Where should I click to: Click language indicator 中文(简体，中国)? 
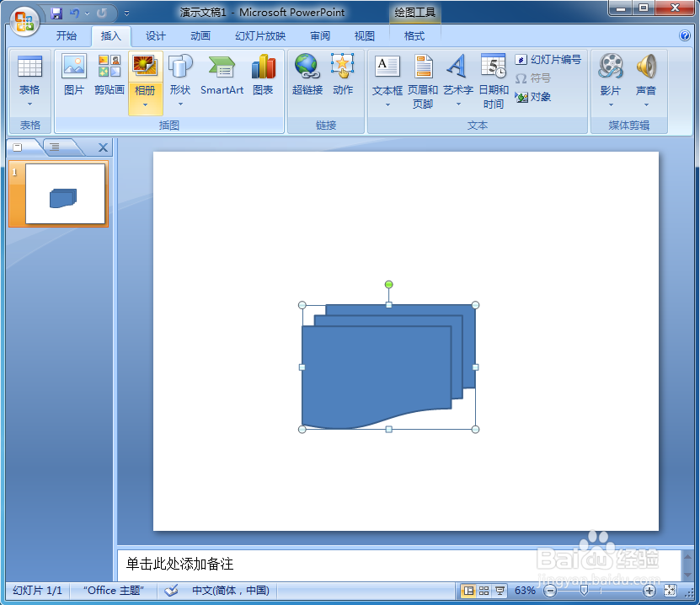(x=230, y=591)
